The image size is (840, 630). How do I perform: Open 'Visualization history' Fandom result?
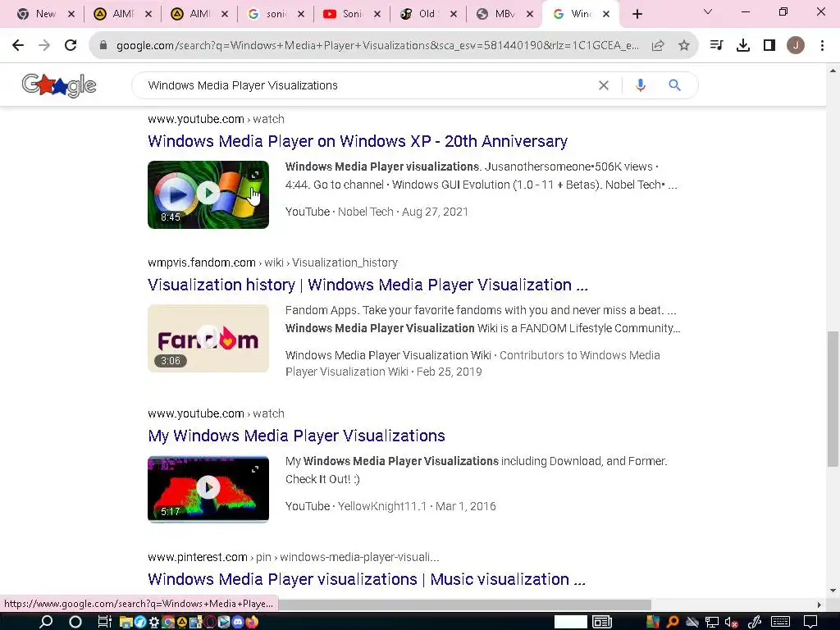pos(367,285)
